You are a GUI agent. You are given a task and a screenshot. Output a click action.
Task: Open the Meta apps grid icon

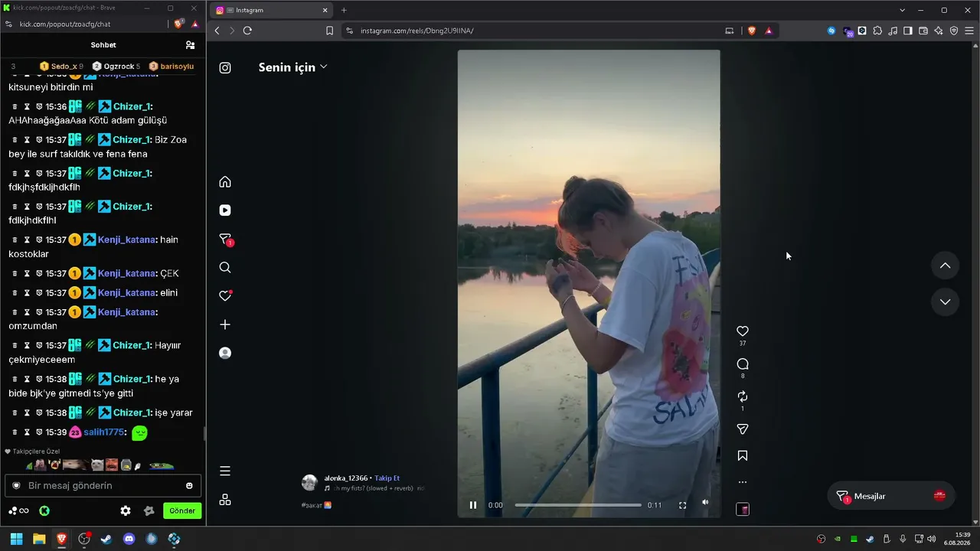[x=225, y=500]
